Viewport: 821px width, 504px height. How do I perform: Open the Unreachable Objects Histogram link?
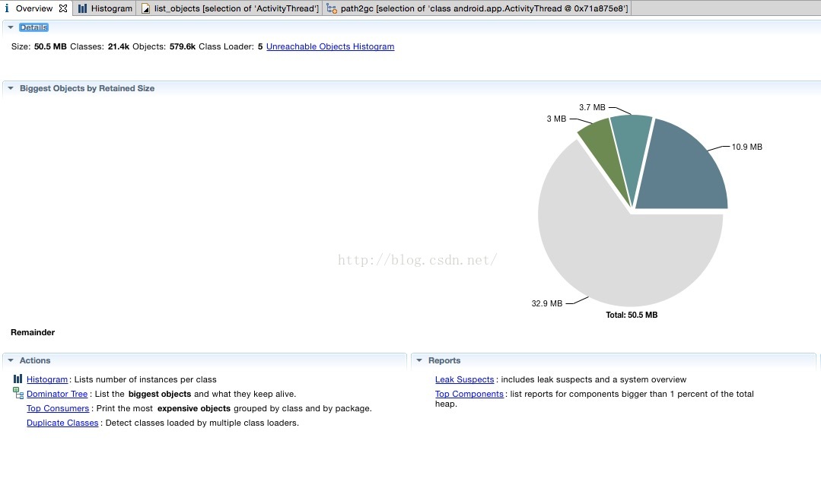(330, 46)
